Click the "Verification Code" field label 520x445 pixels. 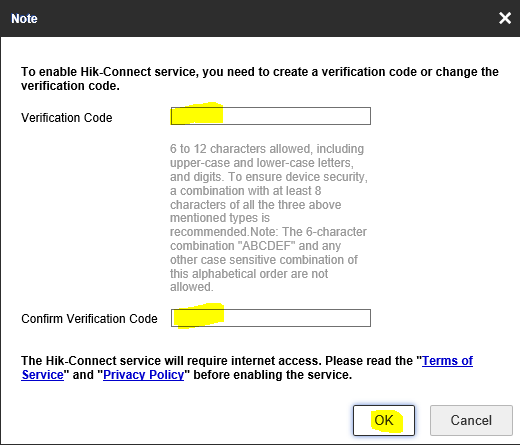[x=67, y=118]
